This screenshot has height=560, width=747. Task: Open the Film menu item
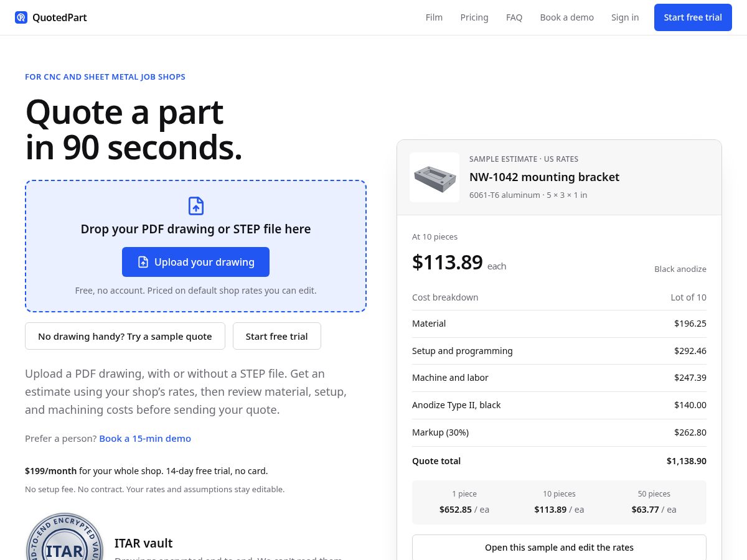tap(434, 17)
